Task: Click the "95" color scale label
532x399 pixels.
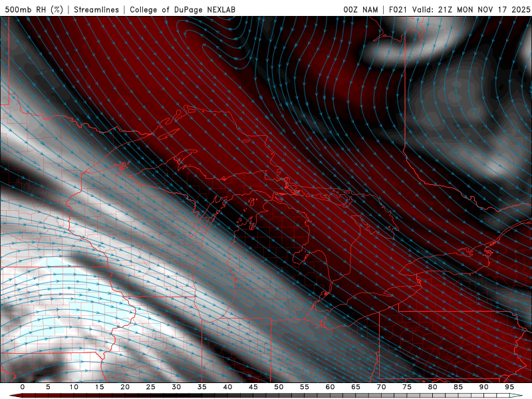Action: pos(509,387)
